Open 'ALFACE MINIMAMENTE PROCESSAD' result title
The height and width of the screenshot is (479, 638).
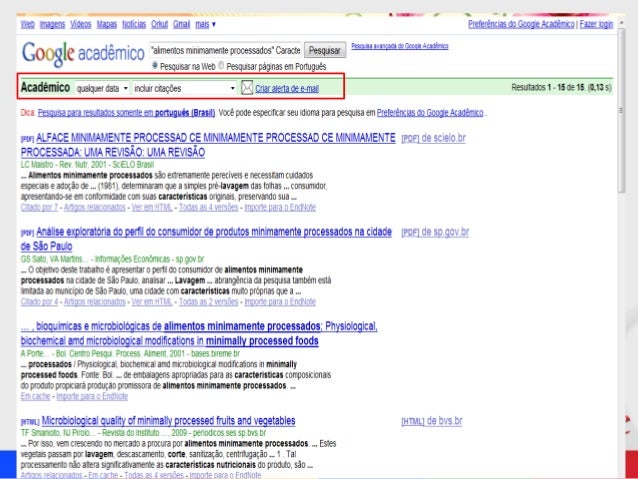[x=208, y=145]
